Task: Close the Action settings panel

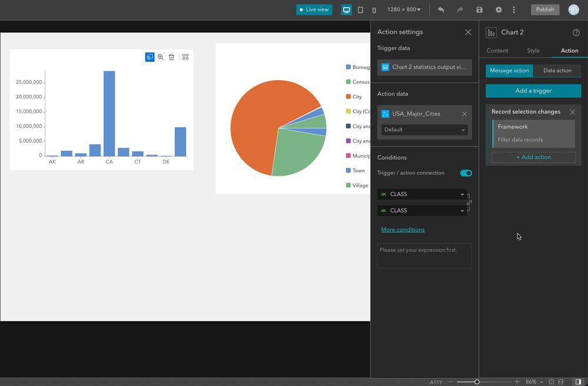Action: [468, 32]
